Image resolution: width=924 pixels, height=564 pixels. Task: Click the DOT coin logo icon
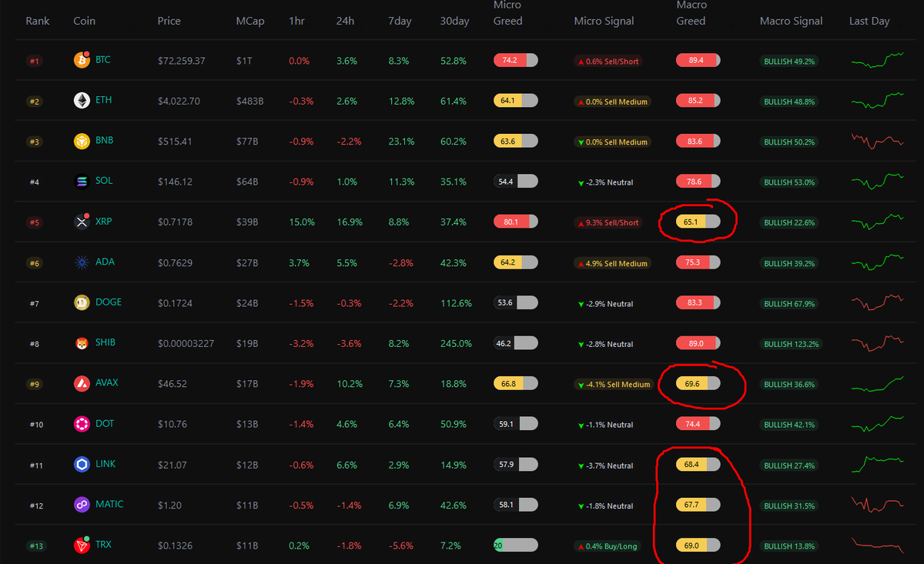[x=82, y=424]
